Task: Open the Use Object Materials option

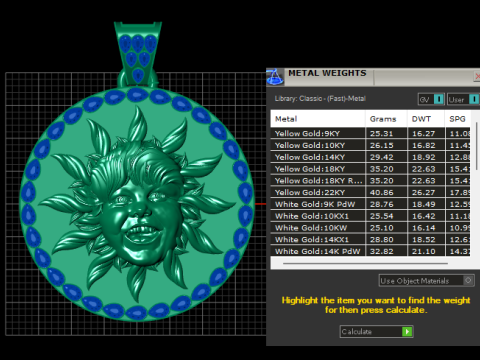Action: (x=426, y=281)
